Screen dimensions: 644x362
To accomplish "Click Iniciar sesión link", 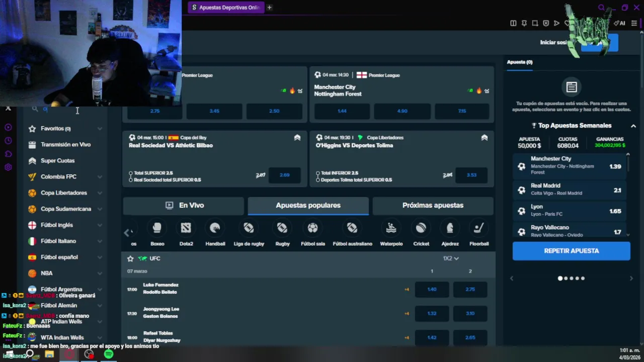I will tap(554, 43).
